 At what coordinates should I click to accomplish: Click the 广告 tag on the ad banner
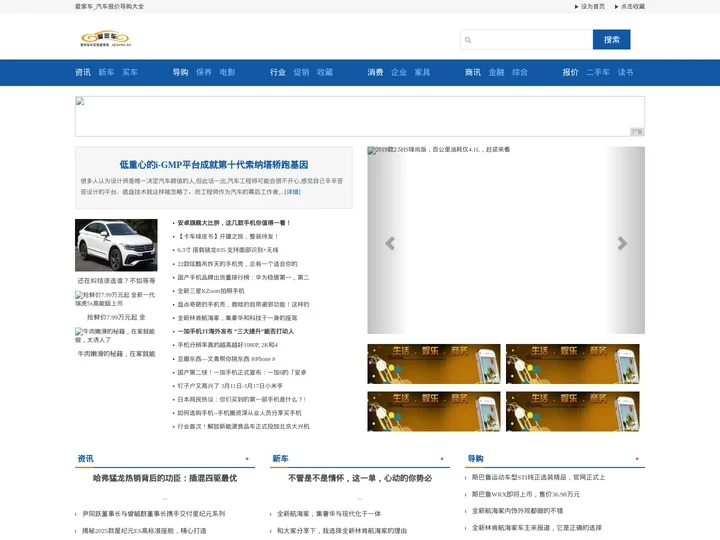pyautogui.click(x=637, y=132)
